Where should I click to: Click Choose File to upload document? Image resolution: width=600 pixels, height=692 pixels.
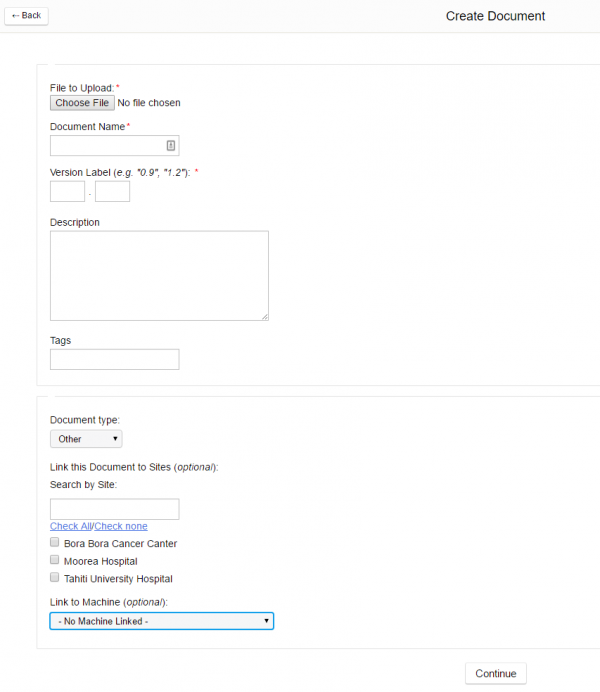pyautogui.click(x=82, y=103)
